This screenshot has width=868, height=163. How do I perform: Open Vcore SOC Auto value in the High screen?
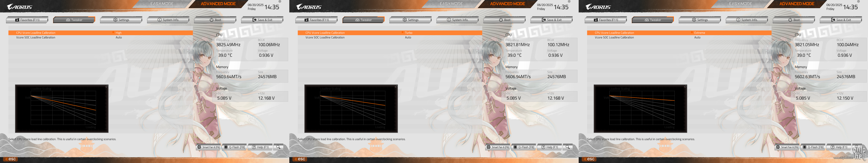pos(119,37)
